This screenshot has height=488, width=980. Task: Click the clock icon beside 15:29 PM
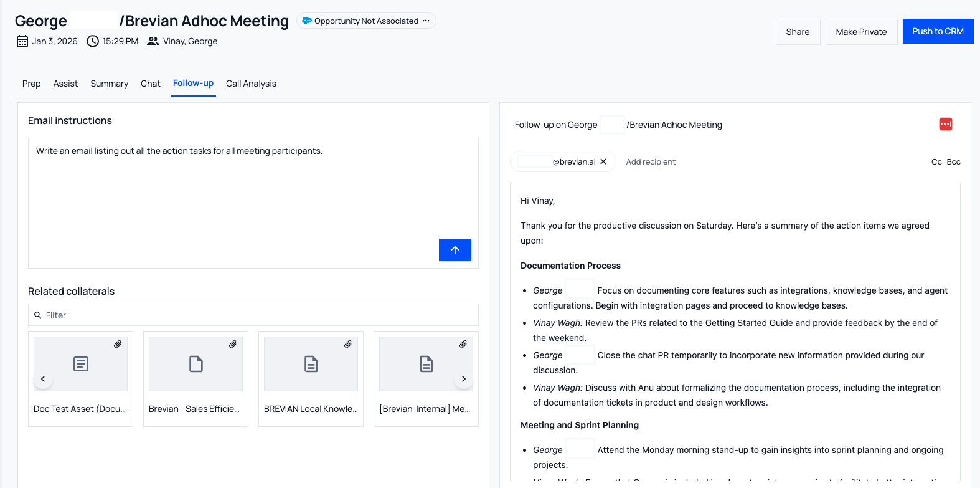click(x=93, y=41)
